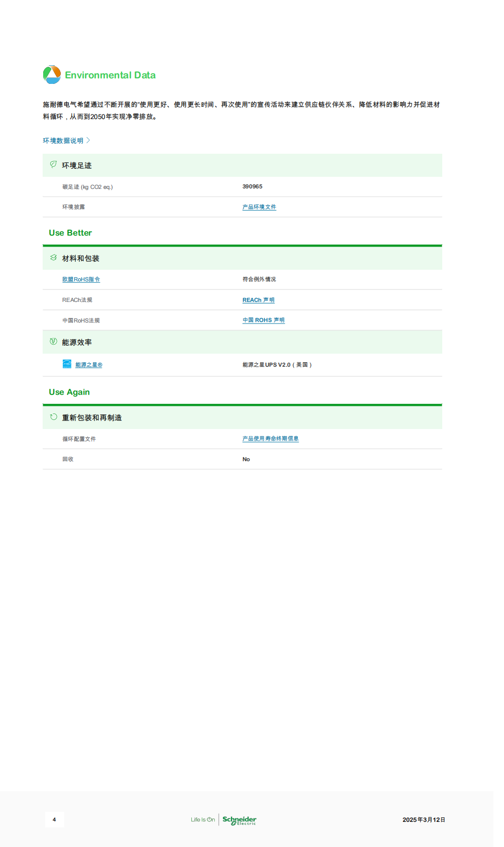Click the Environmental Data heading
Screen dimensions: 504x847
click(110, 75)
